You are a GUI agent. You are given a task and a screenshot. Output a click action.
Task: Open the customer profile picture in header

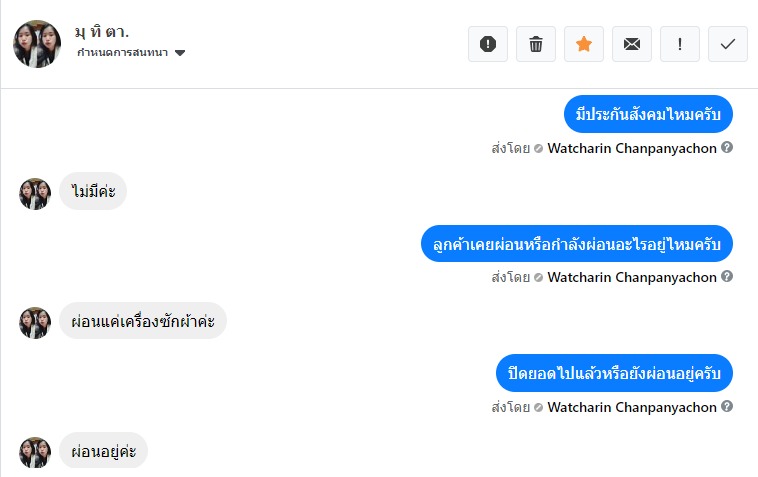click(37, 43)
